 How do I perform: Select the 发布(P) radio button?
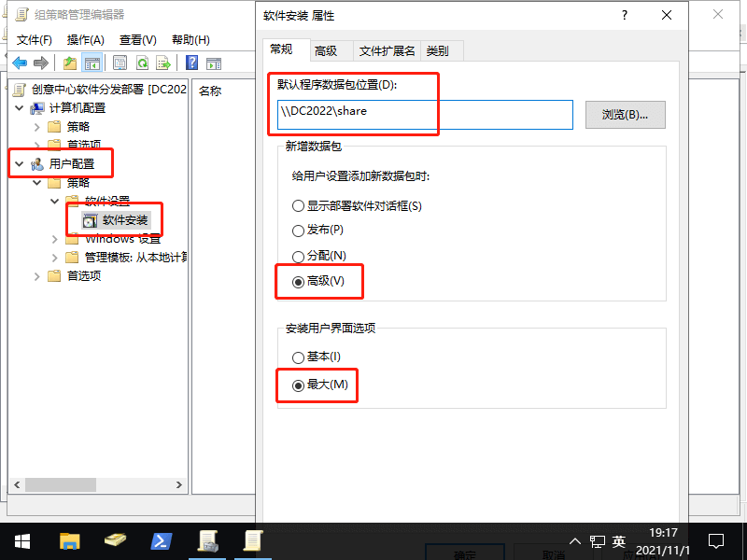tap(298, 231)
